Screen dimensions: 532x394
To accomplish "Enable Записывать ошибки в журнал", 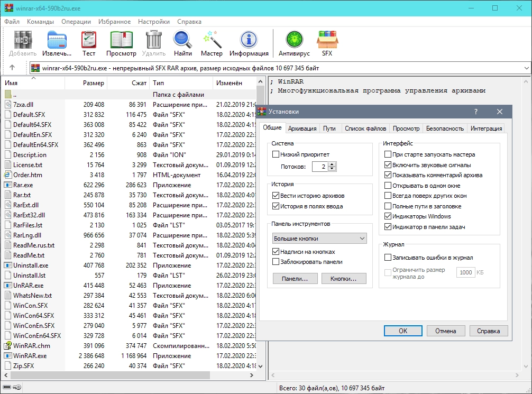I will click(x=388, y=258).
